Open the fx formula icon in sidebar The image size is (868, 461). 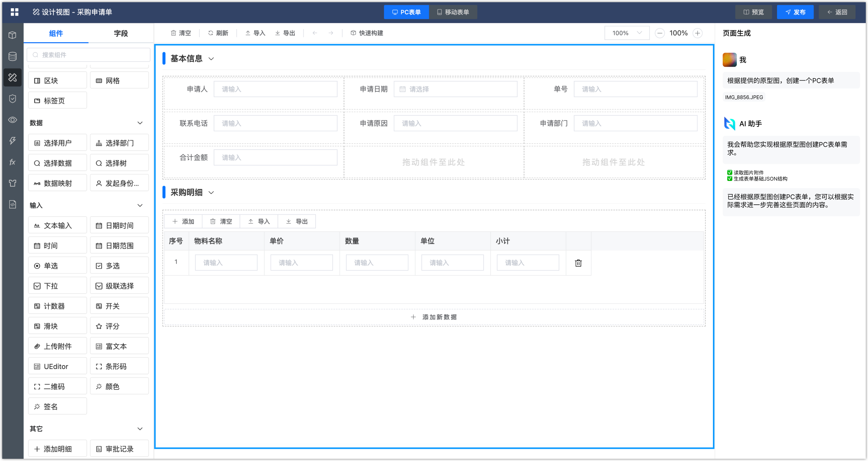[12, 162]
